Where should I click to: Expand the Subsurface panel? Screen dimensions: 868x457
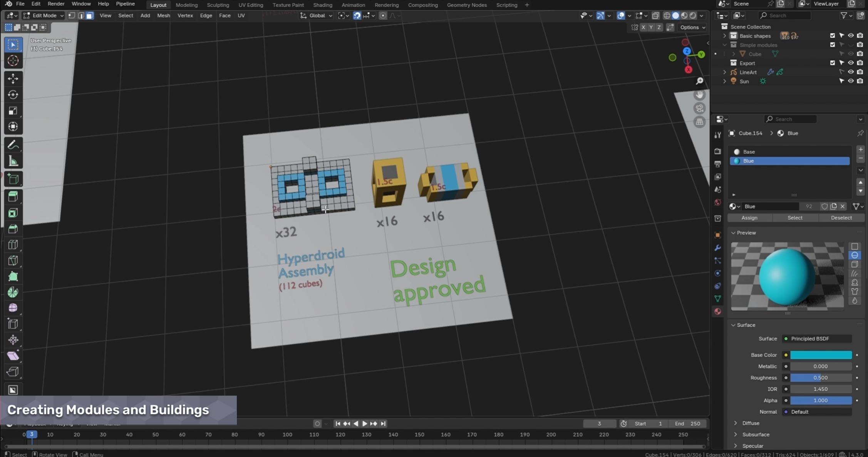(x=755, y=434)
